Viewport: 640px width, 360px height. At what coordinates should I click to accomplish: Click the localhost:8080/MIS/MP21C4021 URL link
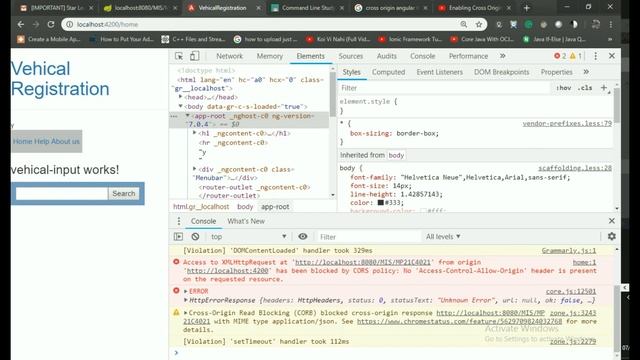(362, 262)
